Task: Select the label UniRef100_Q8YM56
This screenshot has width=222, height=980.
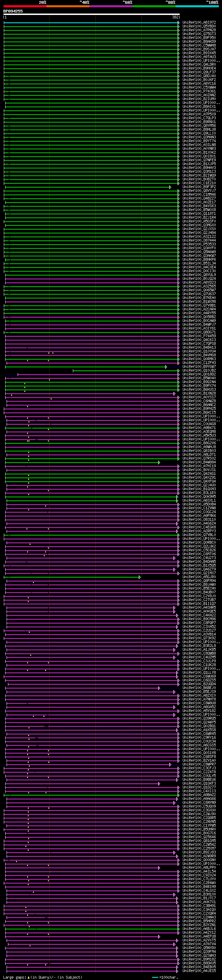Action: 199,125
